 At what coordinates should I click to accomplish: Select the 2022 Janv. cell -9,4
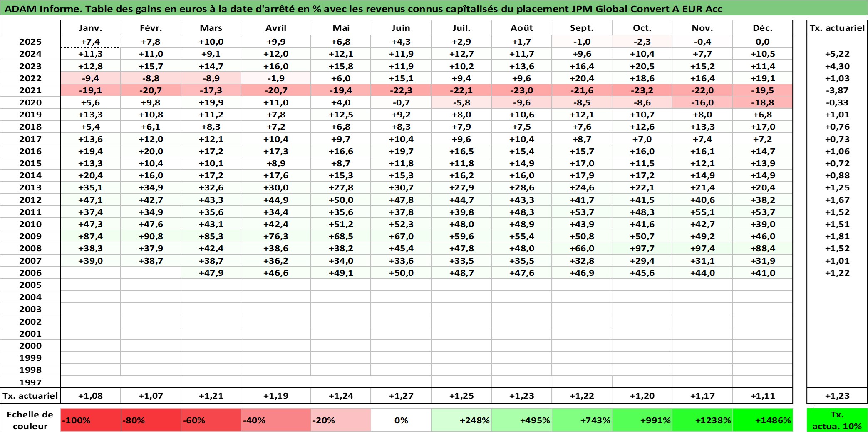tap(90, 78)
